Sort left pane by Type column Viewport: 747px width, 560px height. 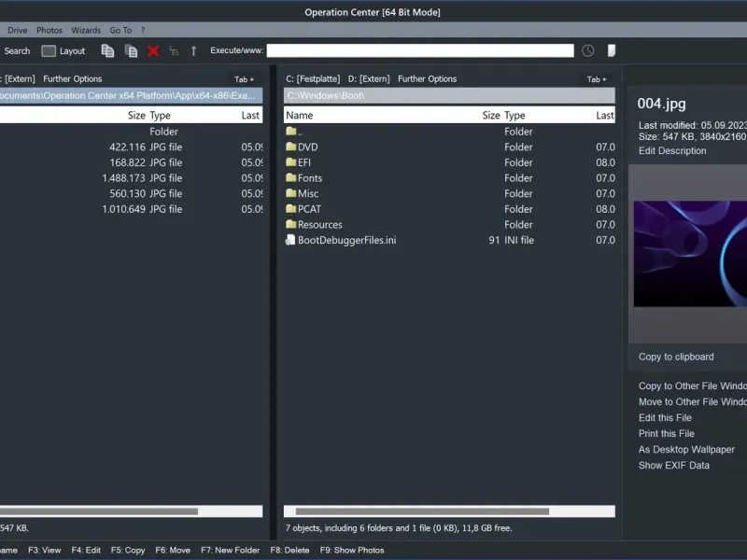pos(160,115)
